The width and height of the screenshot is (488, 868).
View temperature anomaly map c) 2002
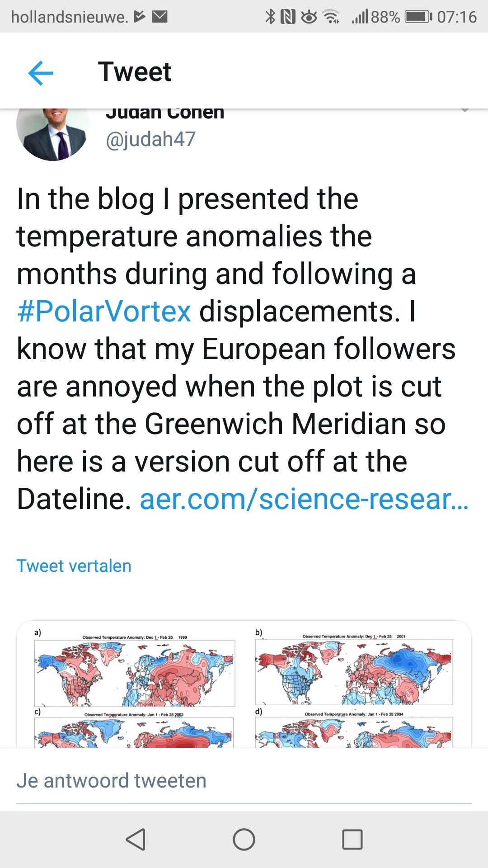pos(135,728)
